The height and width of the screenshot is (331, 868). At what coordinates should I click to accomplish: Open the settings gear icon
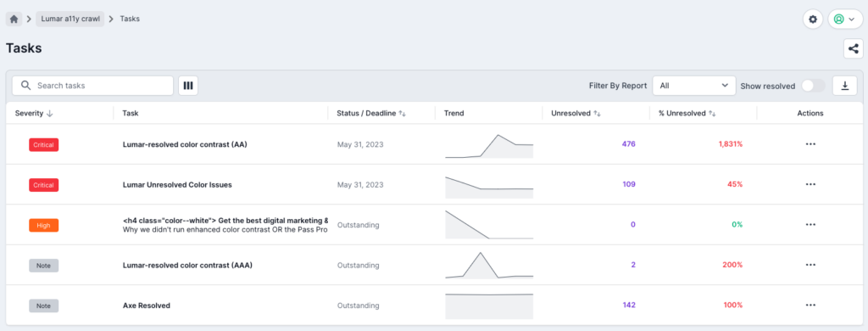click(813, 20)
